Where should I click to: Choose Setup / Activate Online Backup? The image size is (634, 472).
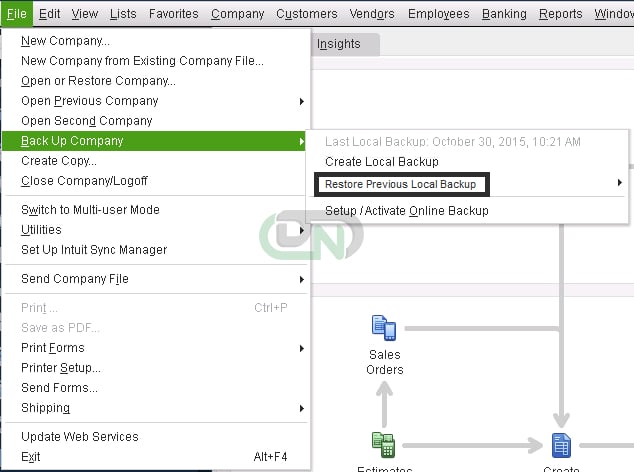pyautogui.click(x=467, y=211)
